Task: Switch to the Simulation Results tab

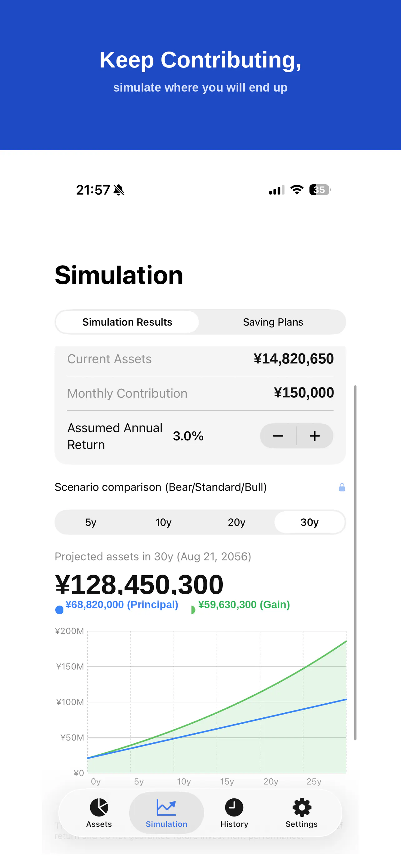Action: point(127,322)
